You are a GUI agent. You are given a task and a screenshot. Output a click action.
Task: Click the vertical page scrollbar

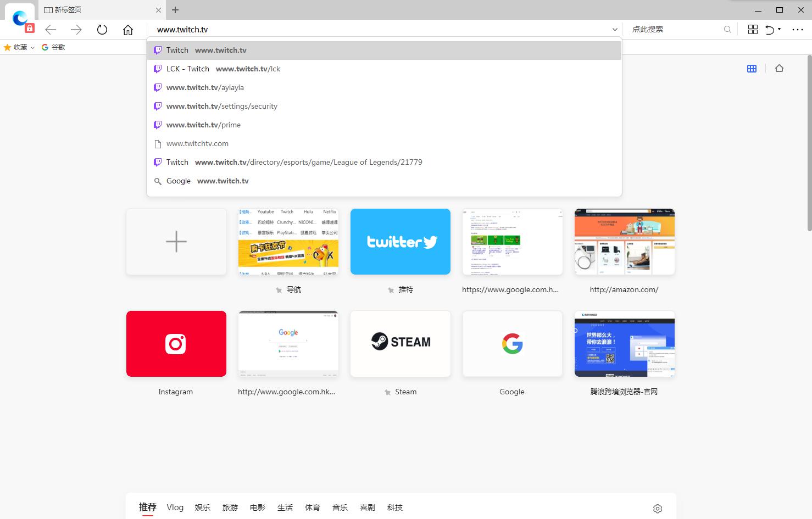809,143
